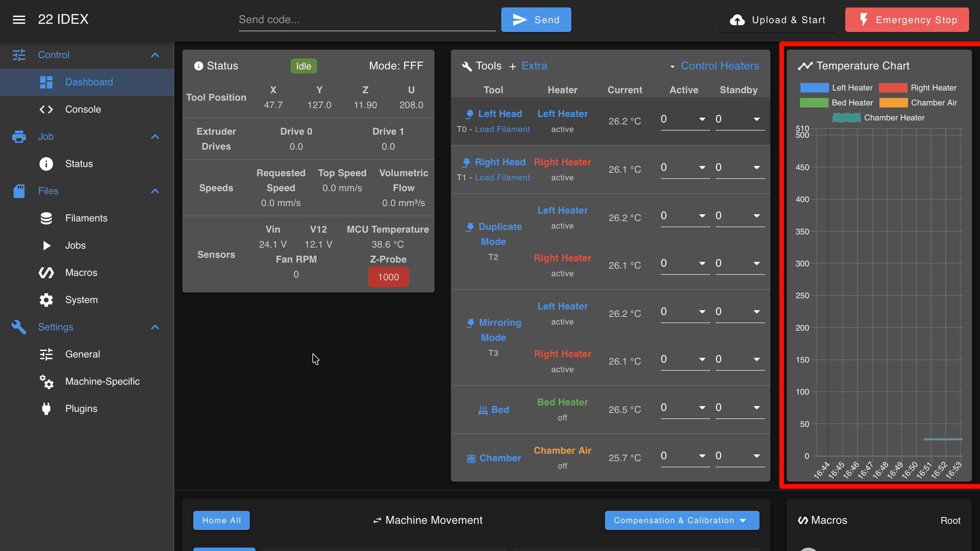Open Control Heaters dropdown
980x551 pixels.
click(714, 66)
